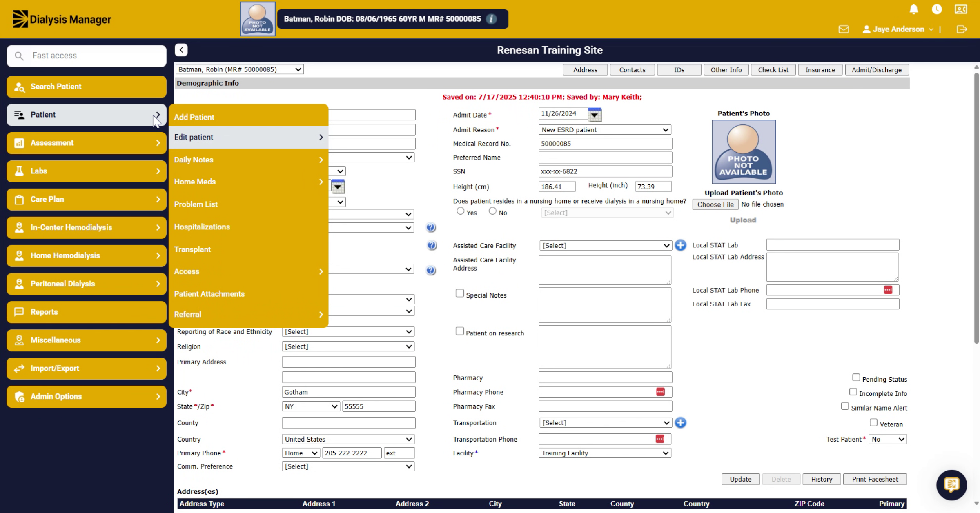Check the Special Notes checkbox
980x513 pixels.
pyautogui.click(x=460, y=293)
